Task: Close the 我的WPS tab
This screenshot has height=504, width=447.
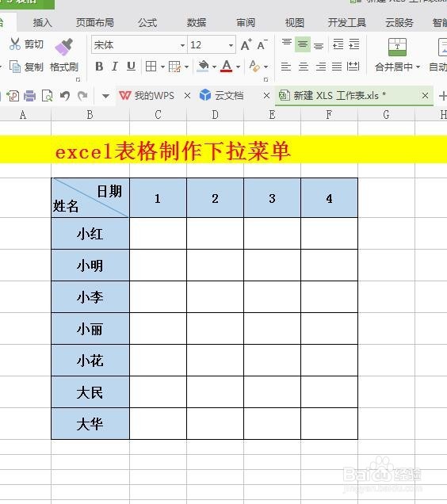Action: click(x=187, y=95)
